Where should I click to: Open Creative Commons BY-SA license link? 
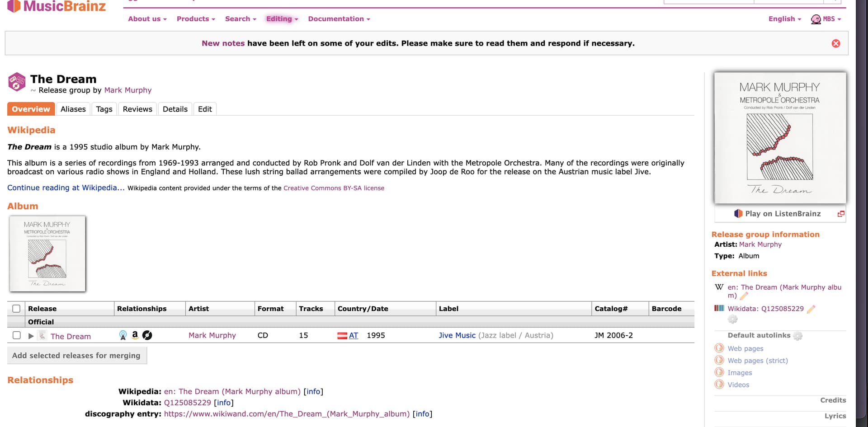point(334,188)
